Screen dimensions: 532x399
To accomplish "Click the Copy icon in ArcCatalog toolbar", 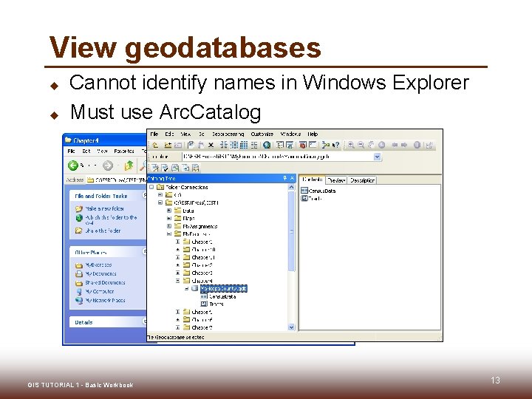I will click(191, 146).
